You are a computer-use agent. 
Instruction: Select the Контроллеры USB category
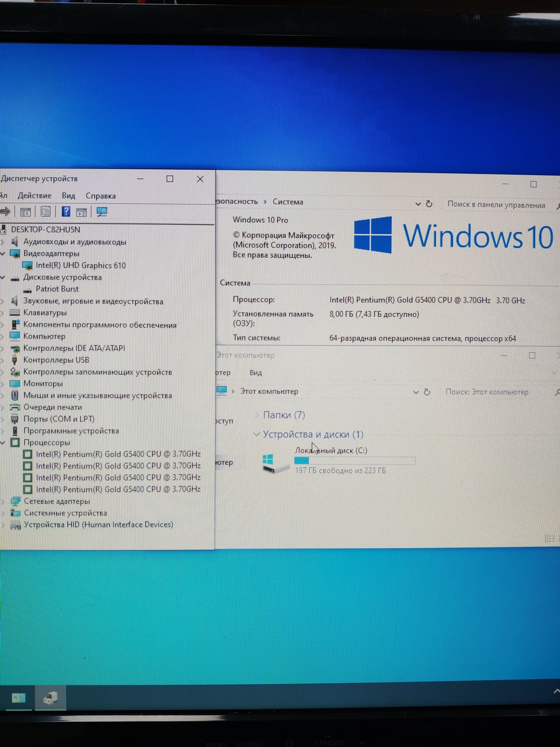click(56, 360)
